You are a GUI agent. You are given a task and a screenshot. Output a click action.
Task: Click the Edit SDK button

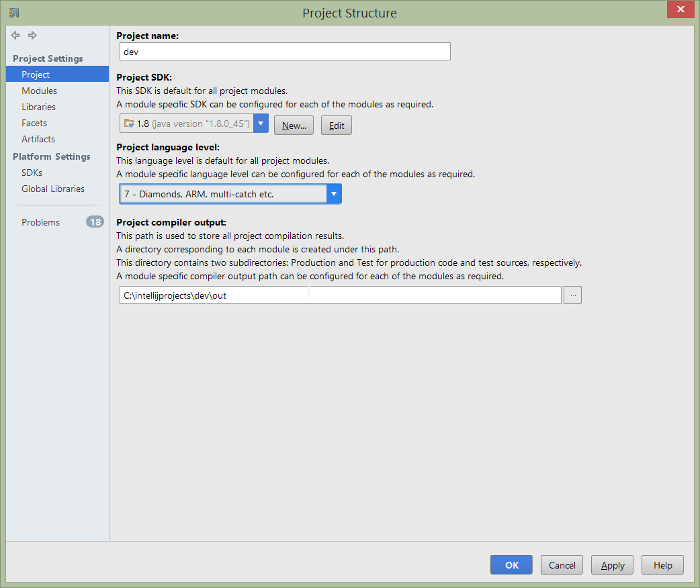(336, 126)
